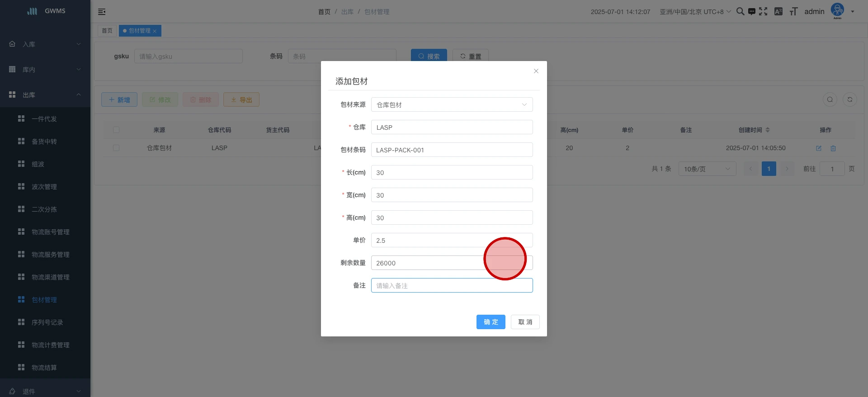Image resolution: width=868 pixels, height=397 pixels.
Task: Click the edit icon in table row
Action: [818, 148]
